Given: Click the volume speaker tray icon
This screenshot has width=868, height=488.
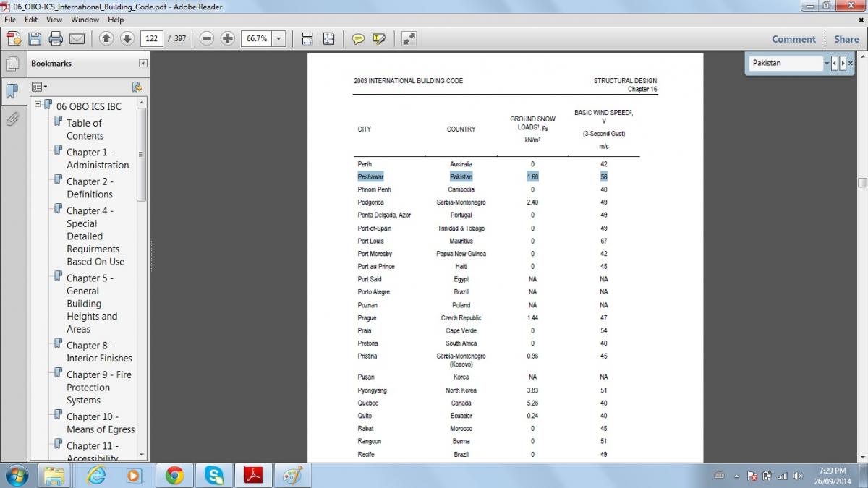Looking at the screenshot, I should [x=797, y=476].
